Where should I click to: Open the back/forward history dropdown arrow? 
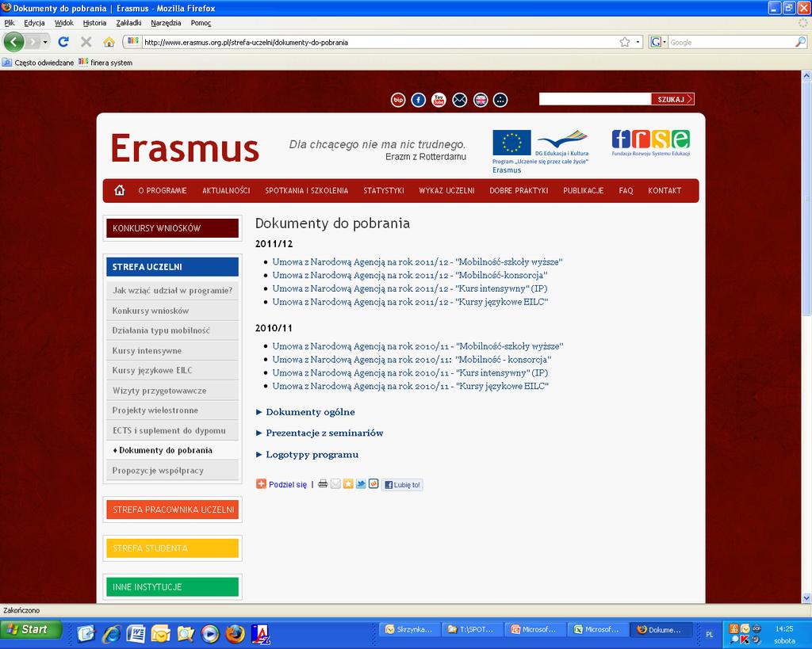45,42
